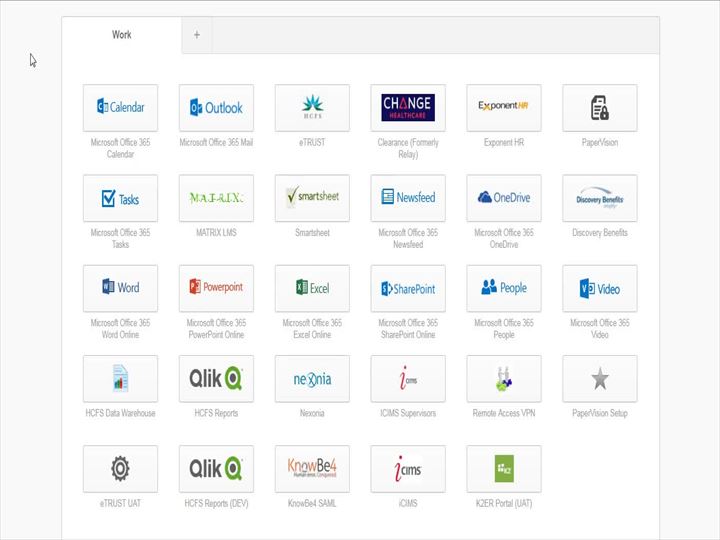
Task: Switch to the Work tab
Action: pos(121,35)
